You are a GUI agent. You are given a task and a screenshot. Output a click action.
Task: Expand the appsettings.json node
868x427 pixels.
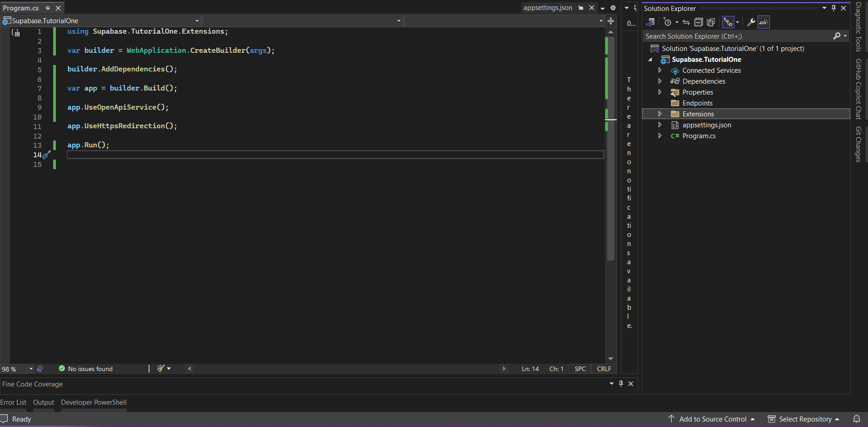click(x=660, y=125)
